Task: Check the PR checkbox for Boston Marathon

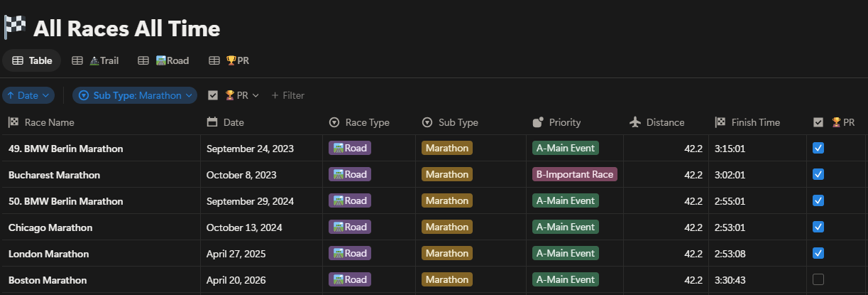Action: (x=818, y=279)
